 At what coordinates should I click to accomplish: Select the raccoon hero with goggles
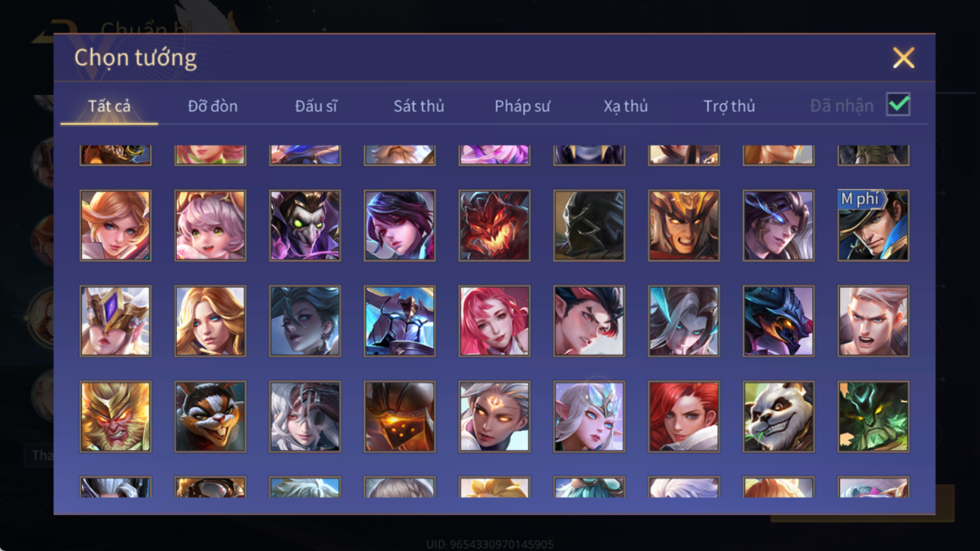pyautogui.click(x=210, y=417)
